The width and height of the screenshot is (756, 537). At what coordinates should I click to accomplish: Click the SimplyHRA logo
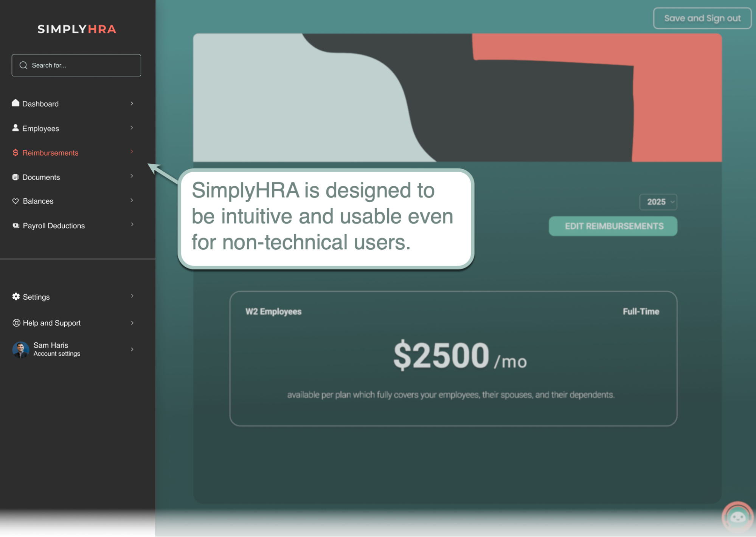tap(77, 29)
